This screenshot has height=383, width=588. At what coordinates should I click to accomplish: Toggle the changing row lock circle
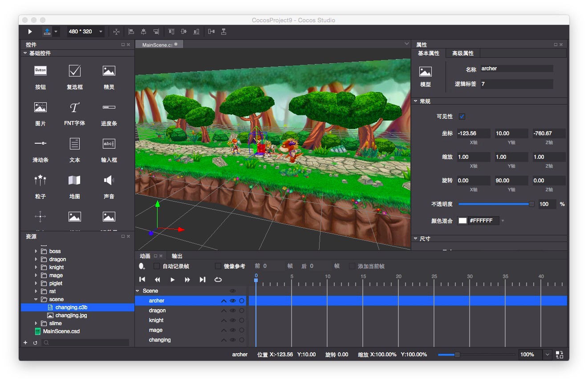pos(242,340)
